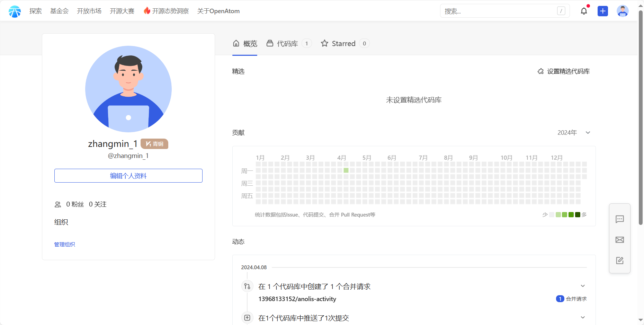This screenshot has width=644, height=325.
Task: Click the 2024.04.08 date label
Action: [x=254, y=267]
